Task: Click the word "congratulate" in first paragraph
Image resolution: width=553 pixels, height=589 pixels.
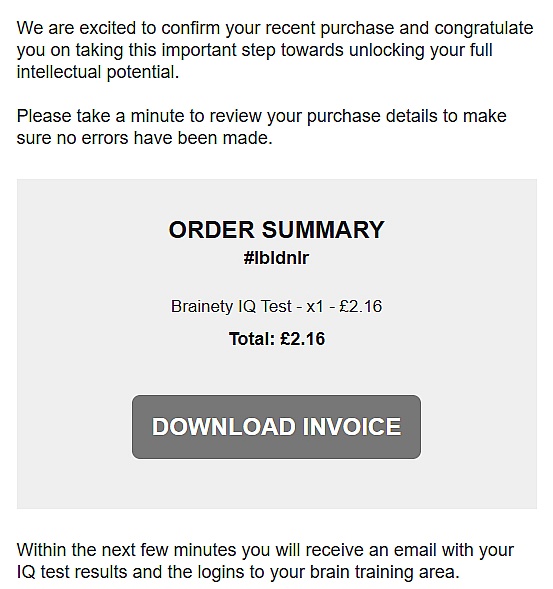Action: (484, 29)
